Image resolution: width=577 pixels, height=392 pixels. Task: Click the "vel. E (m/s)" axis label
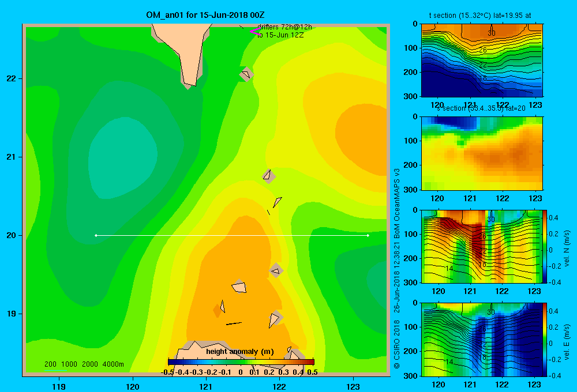pyautogui.click(x=567, y=342)
